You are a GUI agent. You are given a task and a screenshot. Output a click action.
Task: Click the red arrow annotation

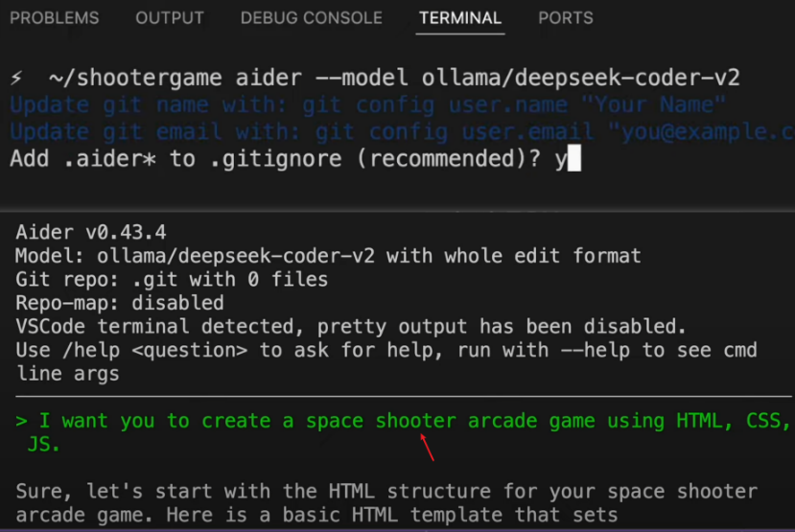[x=427, y=447]
